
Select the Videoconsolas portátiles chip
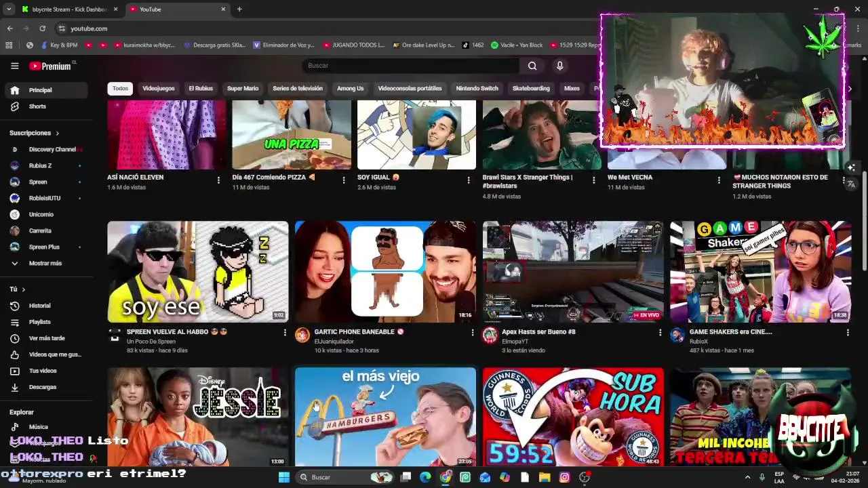tap(410, 88)
